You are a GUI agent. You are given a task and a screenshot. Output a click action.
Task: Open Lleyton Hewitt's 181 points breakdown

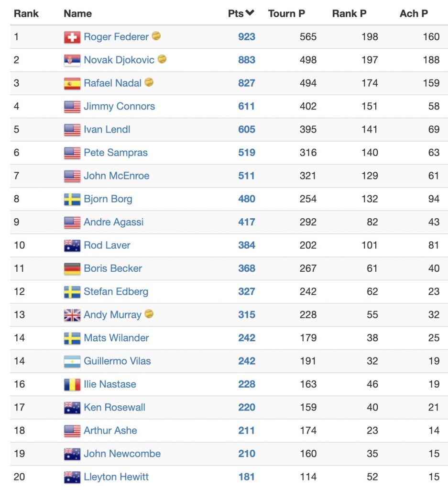[x=247, y=477]
